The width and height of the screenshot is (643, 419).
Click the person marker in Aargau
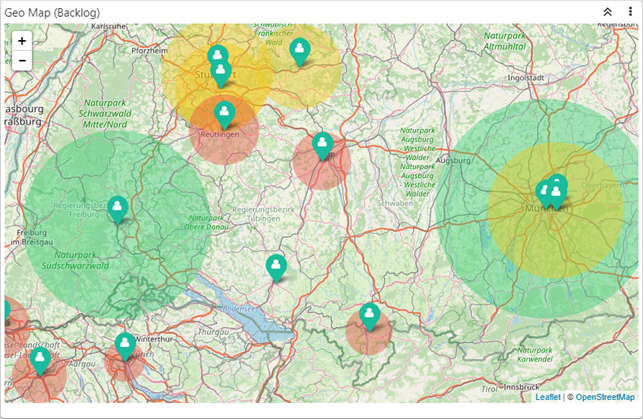click(40, 359)
